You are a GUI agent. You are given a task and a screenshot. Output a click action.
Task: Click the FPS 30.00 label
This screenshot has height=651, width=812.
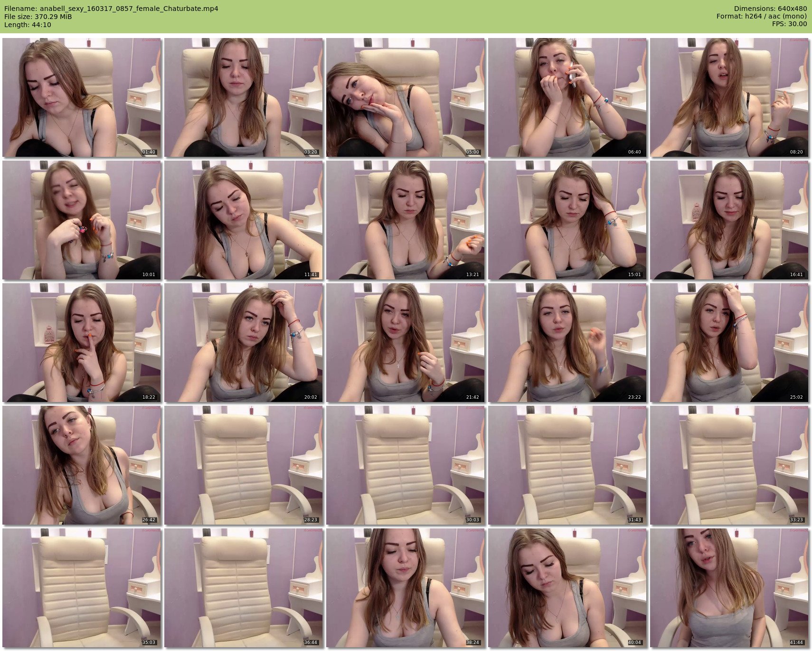point(789,24)
